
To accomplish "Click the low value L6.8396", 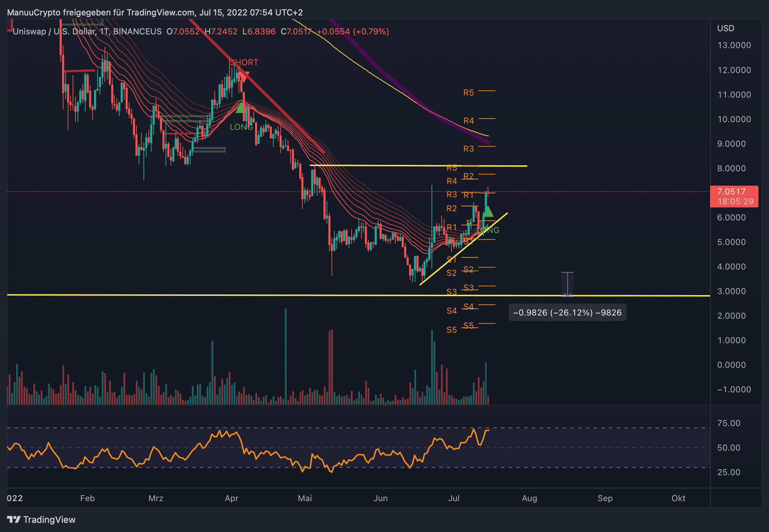I will (259, 32).
